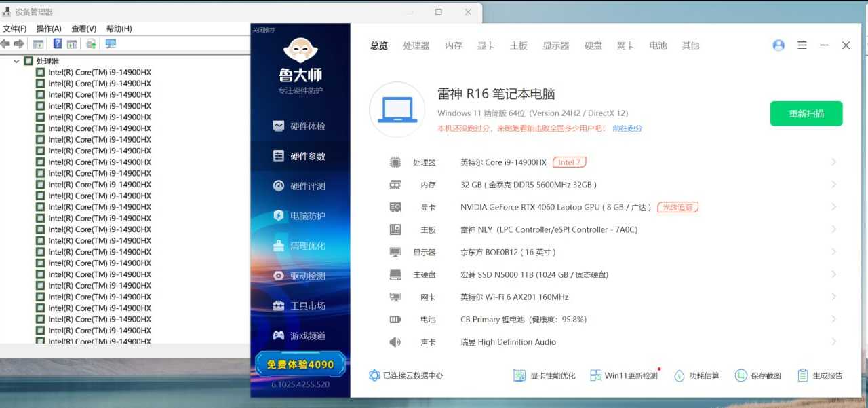Open 电脑防护 in the Ludashi sidebar
This screenshot has height=408, width=868.
coord(300,216)
